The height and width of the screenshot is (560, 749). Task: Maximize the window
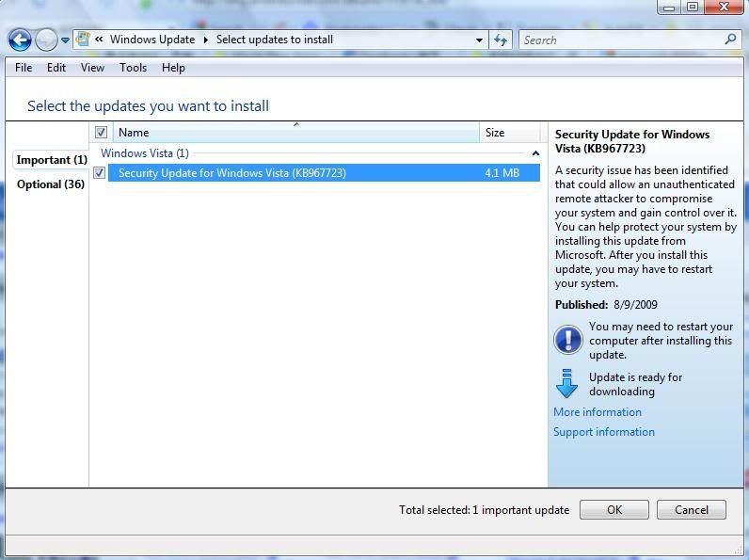[x=693, y=8]
